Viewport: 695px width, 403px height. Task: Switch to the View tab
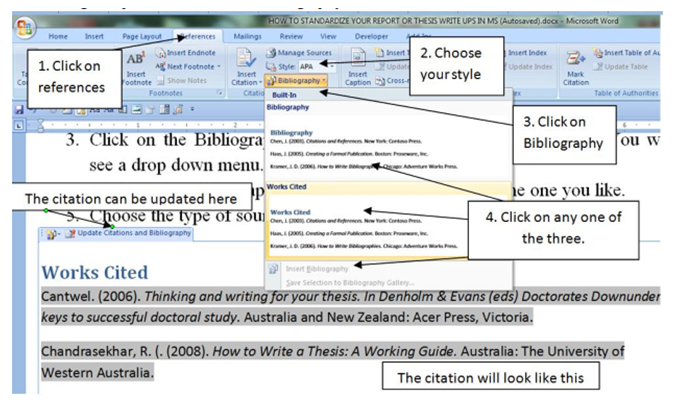pyautogui.click(x=328, y=36)
